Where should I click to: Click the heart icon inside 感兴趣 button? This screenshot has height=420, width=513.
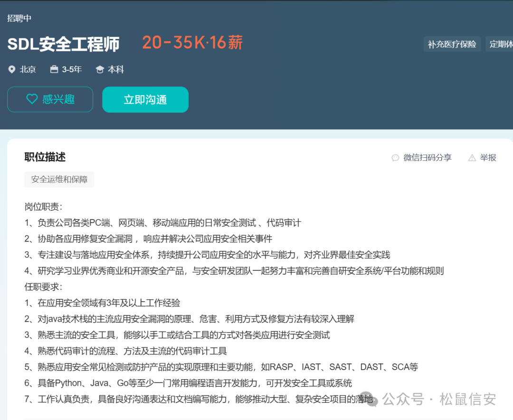tap(32, 99)
